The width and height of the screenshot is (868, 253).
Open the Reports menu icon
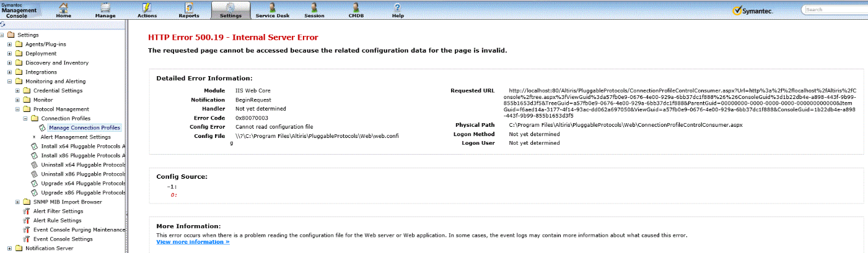pyautogui.click(x=189, y=7)
